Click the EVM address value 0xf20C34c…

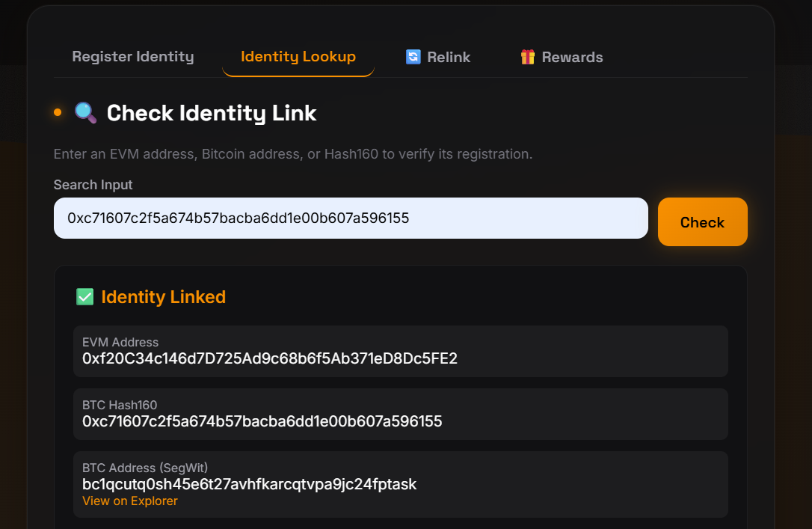(269, 358)
